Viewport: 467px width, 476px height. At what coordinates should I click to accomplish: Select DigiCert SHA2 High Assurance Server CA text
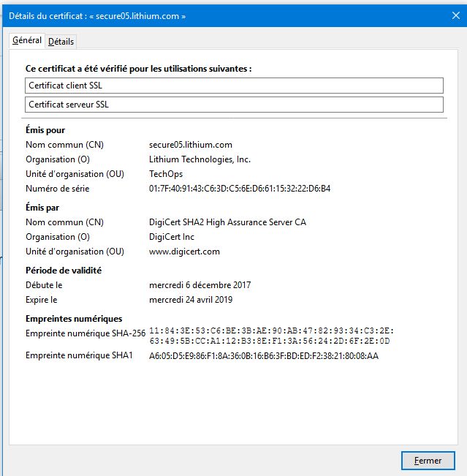[227, 222]
